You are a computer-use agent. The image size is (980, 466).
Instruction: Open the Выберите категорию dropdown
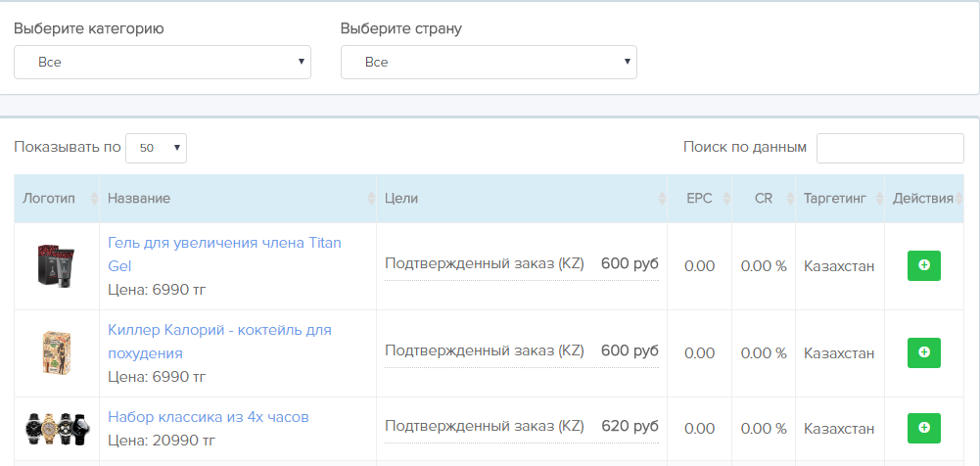tap(163, 62)
